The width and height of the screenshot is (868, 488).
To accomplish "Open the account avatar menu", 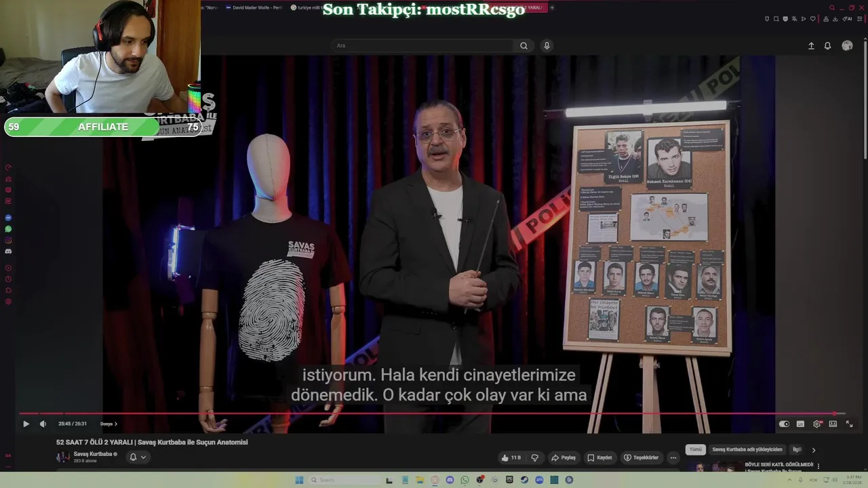I will [847, 45].
